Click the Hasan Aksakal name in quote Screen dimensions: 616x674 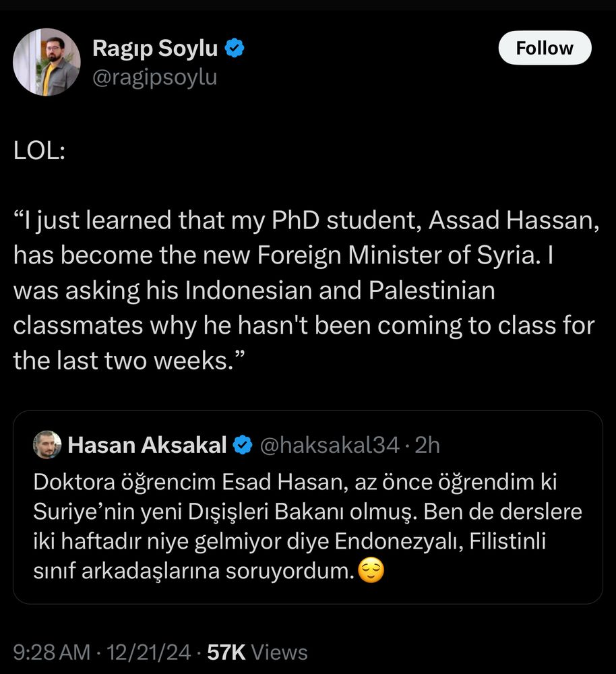(x=147, y=445)
